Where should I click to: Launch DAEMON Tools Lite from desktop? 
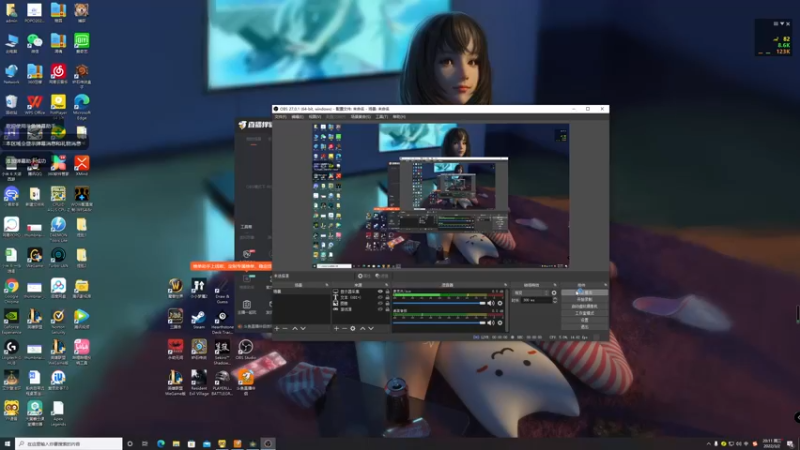coord(58,228)
